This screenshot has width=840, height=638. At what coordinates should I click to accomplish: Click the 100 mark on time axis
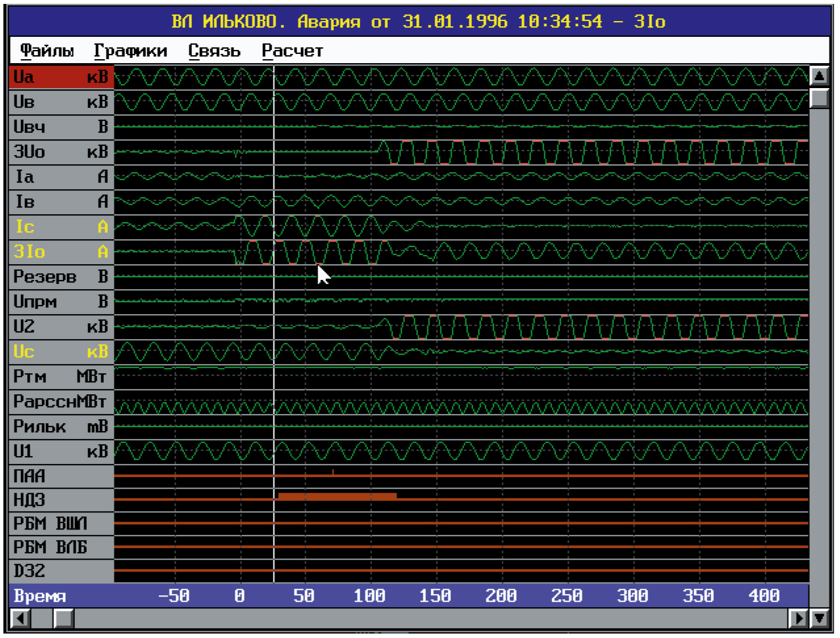click(x=369, y=596)
